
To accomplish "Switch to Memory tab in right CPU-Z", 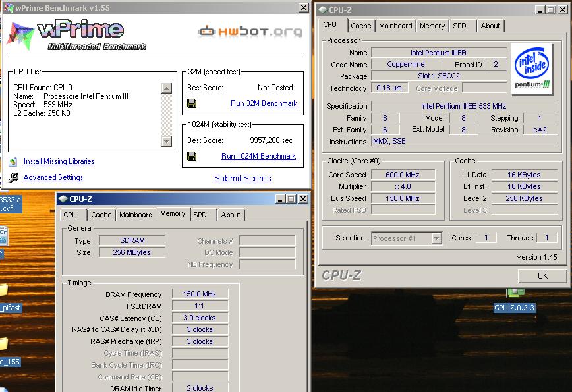I will click(x=432, y=26).
